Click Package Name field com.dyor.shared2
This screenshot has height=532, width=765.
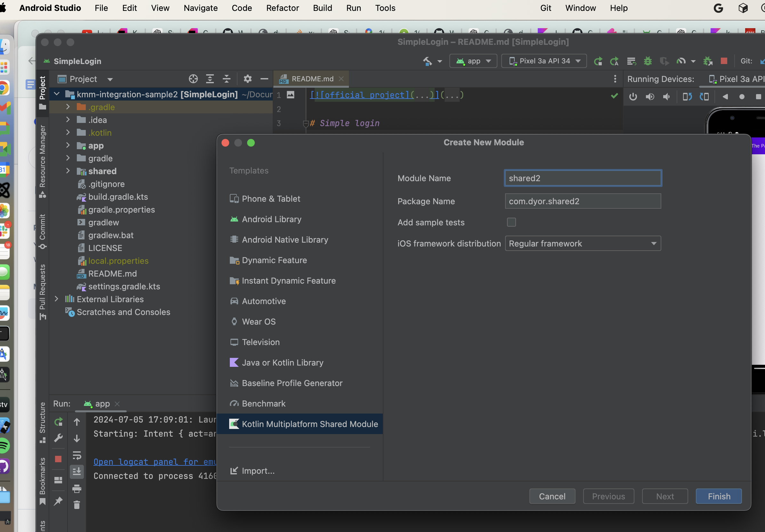(x=583, y=201)
